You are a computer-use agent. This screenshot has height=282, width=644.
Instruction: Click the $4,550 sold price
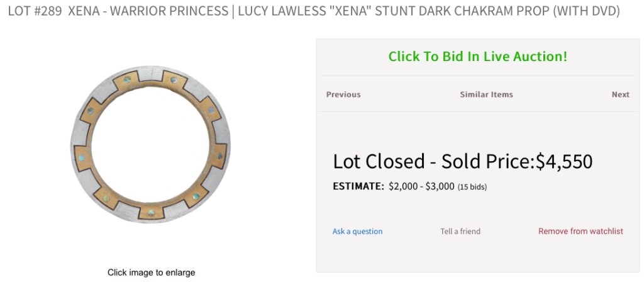(563, 162)
